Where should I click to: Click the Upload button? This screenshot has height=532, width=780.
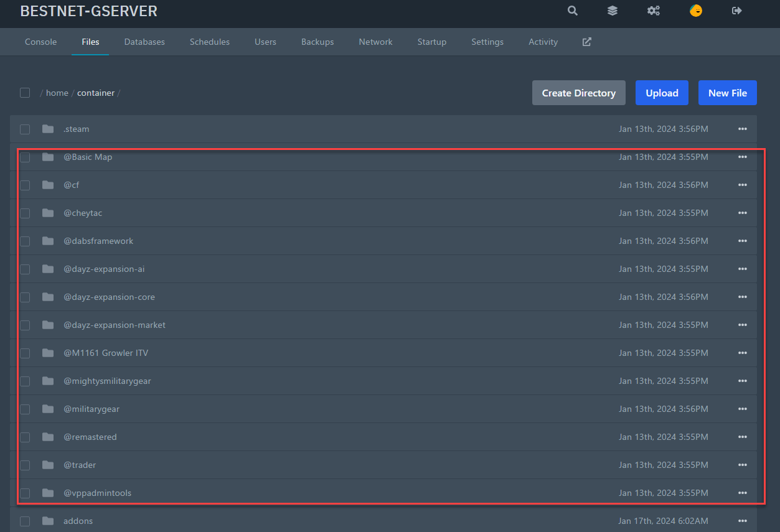coord(662,93)
